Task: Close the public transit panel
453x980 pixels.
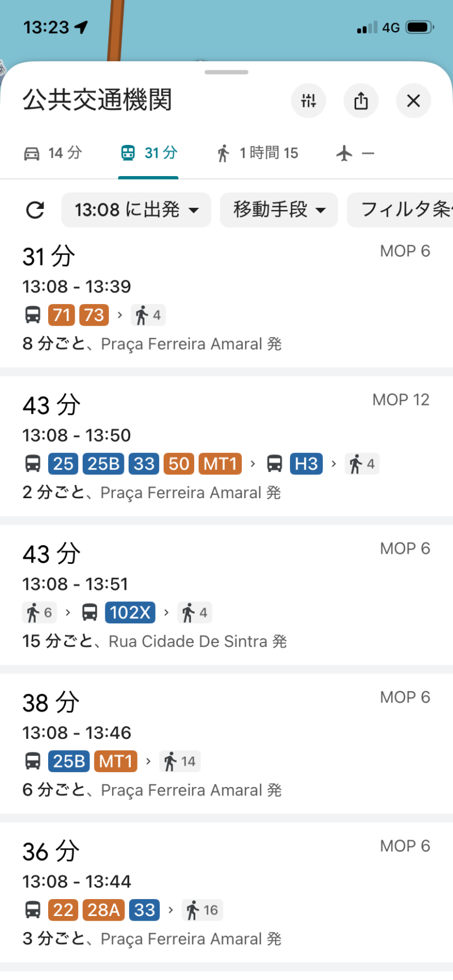Action: coord(413,101)
